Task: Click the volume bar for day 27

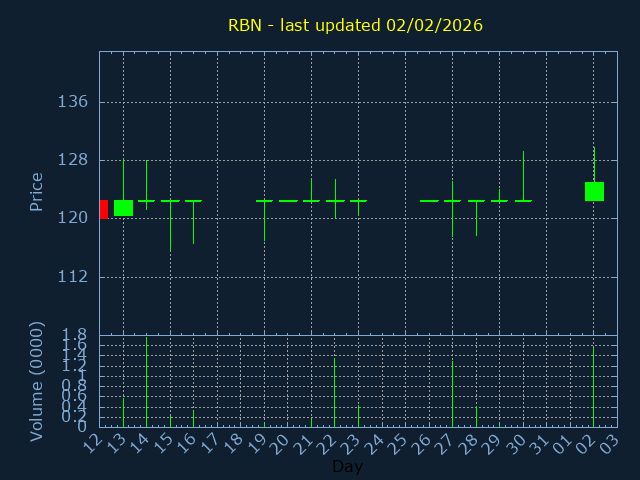Action: pos(452,393)
